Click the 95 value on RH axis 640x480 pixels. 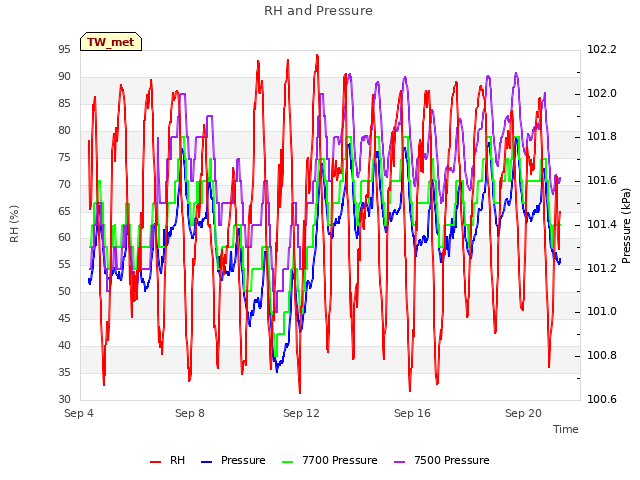(x=64, y=49)
